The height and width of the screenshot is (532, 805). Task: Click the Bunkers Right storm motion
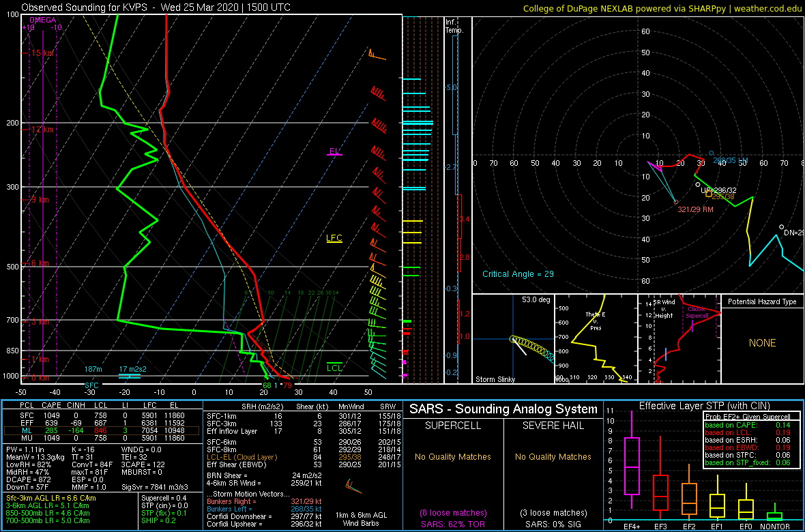click(265, 501)
